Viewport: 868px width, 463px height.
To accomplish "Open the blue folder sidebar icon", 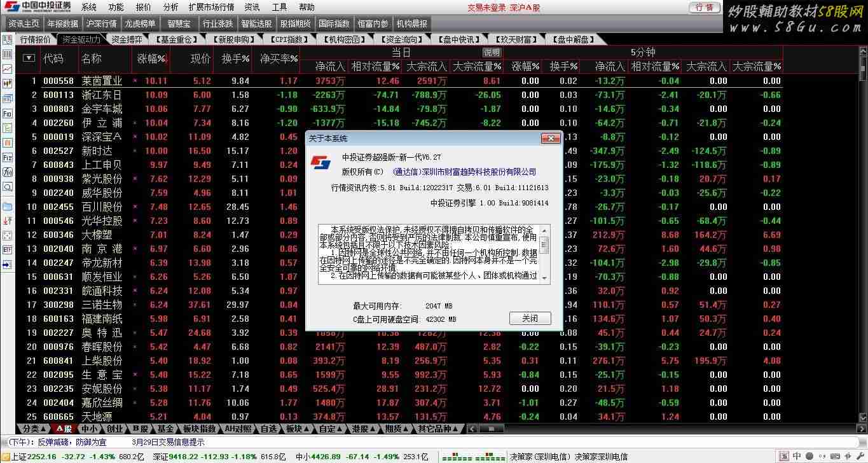I will (8, 205).
